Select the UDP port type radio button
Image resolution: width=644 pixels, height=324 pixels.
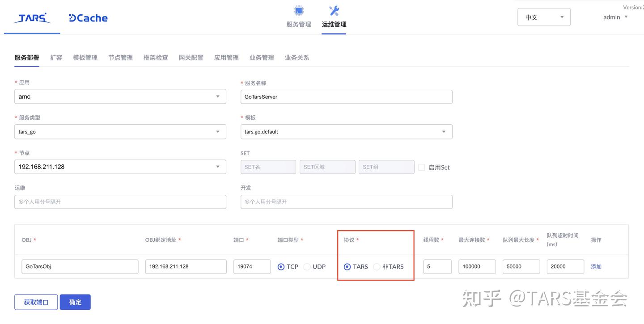[307, 266]
